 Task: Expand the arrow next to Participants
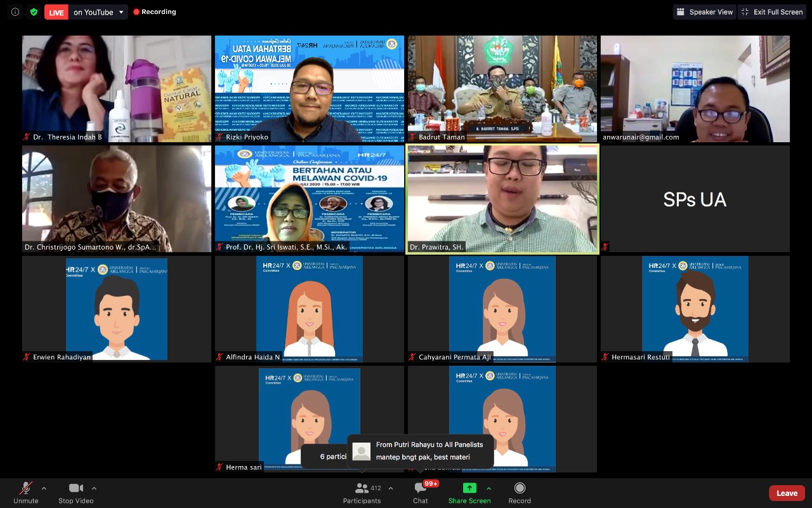(390, 488)
